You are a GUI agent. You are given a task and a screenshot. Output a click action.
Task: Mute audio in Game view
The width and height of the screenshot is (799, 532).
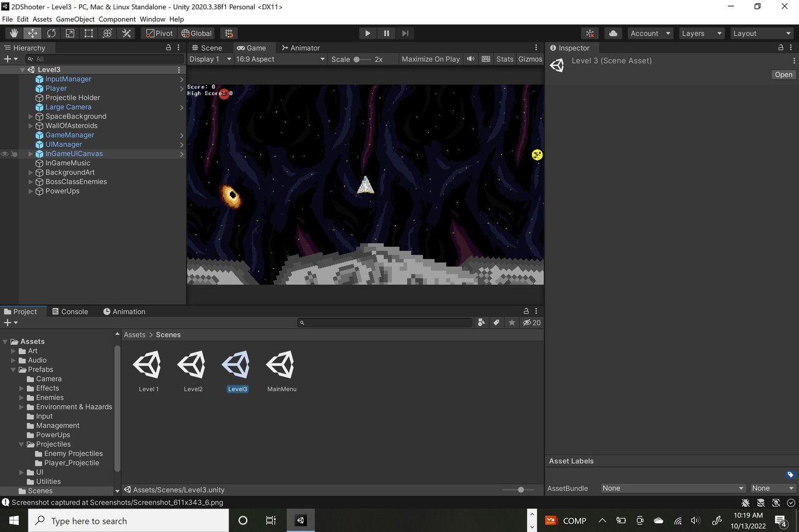coord(471,59)
